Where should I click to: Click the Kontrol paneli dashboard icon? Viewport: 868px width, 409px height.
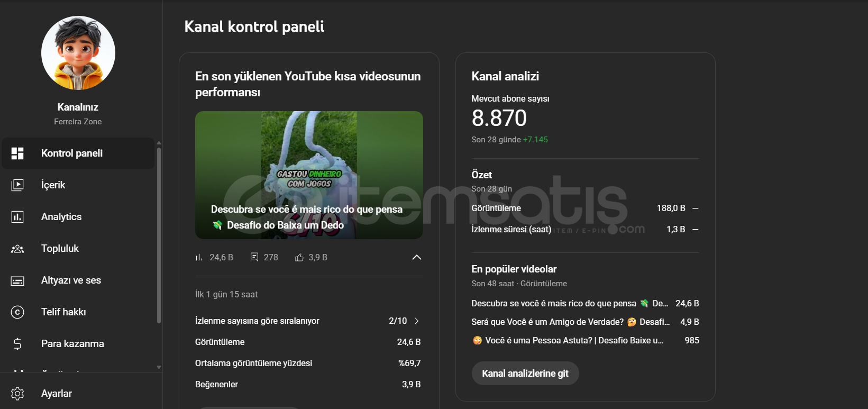(17, 153)
